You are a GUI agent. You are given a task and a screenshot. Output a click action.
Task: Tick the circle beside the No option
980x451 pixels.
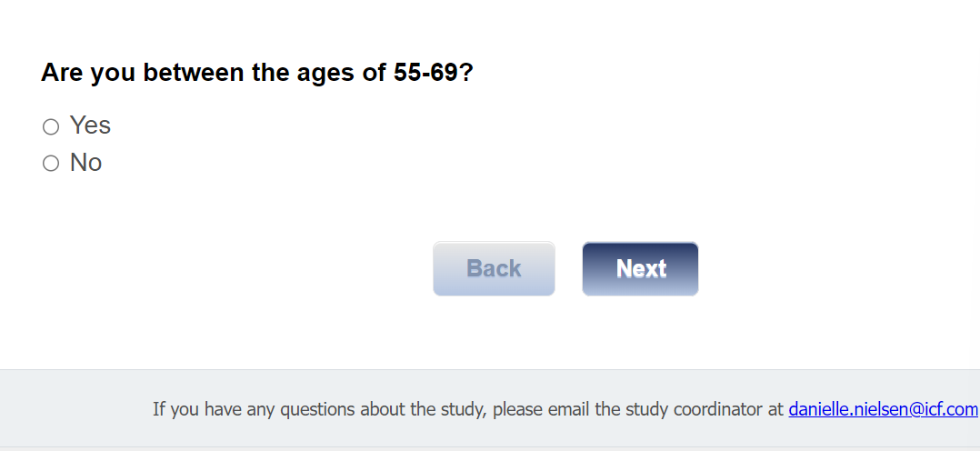51,164
